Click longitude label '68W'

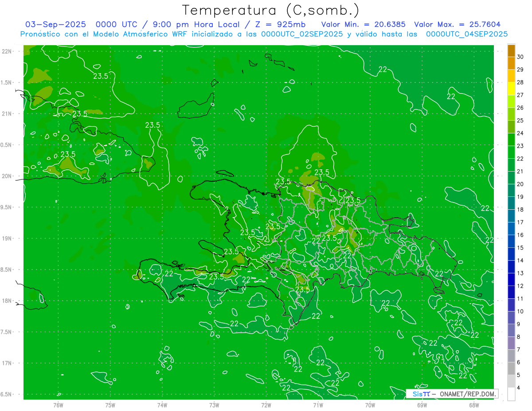(x=474, y=405)
